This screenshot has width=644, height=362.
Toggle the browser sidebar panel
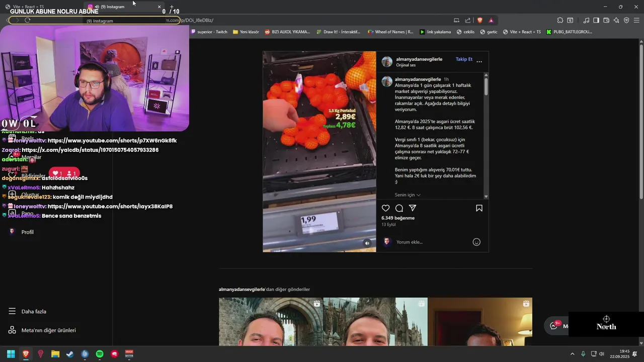click(596, 20)
